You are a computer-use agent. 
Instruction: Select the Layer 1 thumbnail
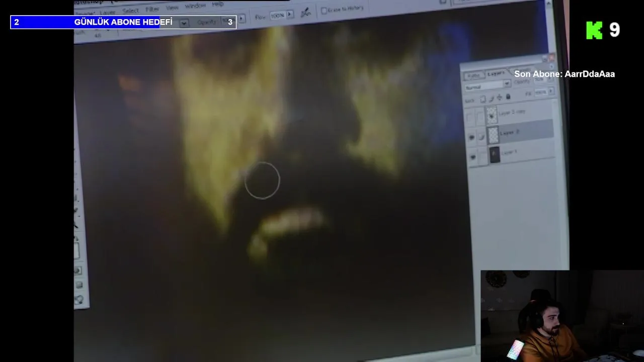pos(495,154)
